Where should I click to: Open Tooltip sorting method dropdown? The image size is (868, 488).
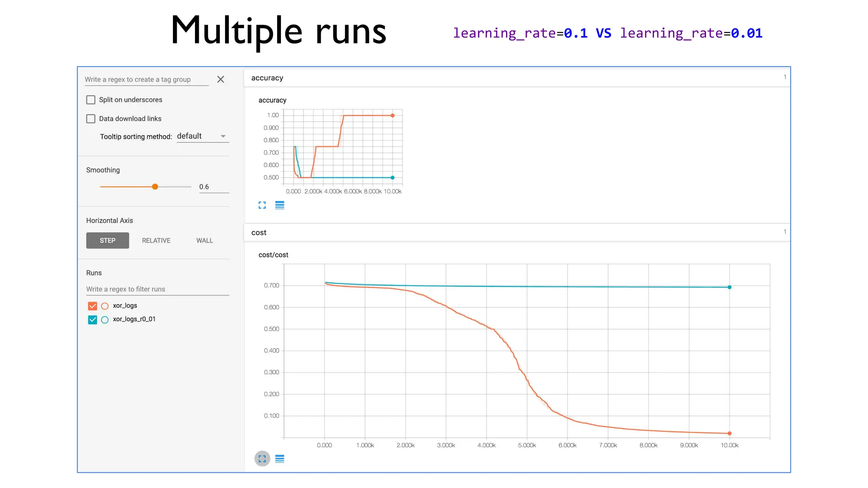pos(203,136)
